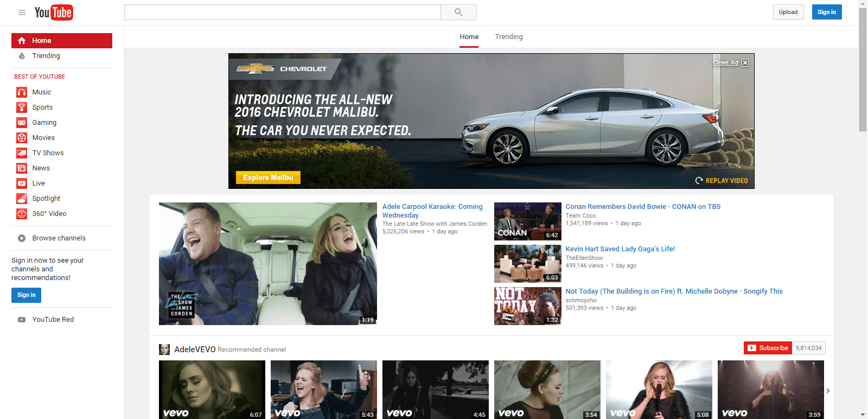The width and height of the screenshot is (868, 419).
Task: Click the scrollbar up arrow
Action: [x=863, y=4]
